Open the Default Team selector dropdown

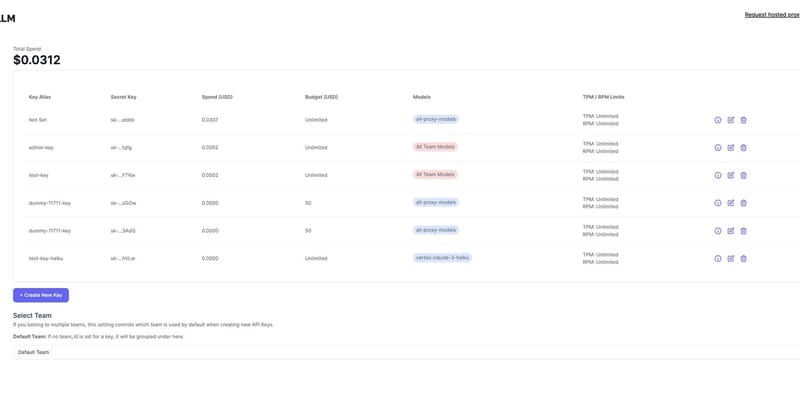point(406,352)
